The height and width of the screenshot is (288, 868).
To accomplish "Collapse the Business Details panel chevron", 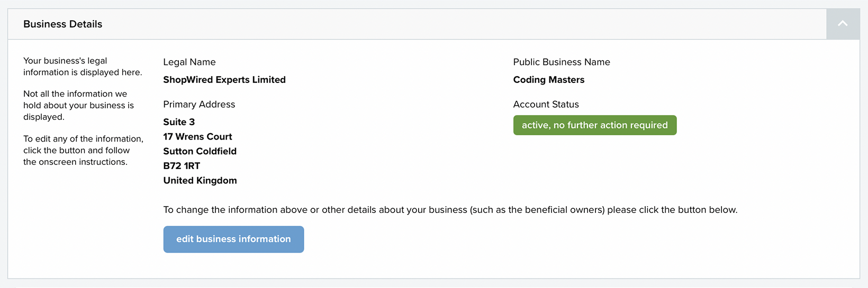I will [843, 24].
